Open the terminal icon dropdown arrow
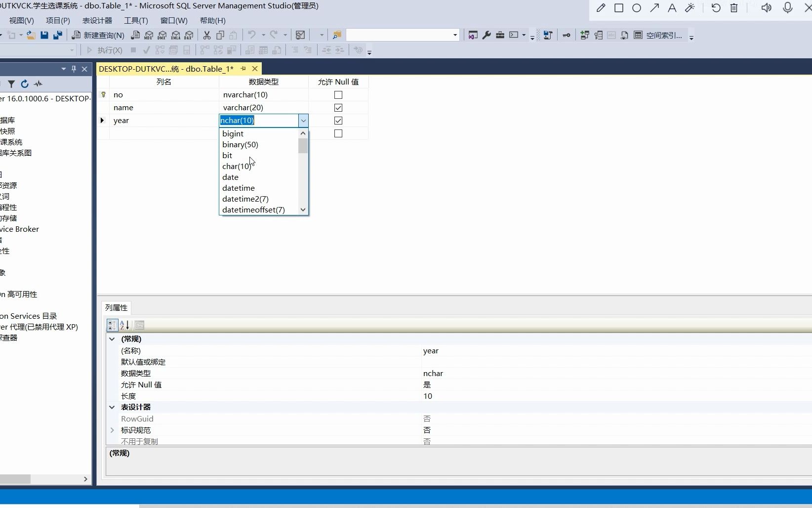This screenshot has height=508, width=812. (524, 35)
